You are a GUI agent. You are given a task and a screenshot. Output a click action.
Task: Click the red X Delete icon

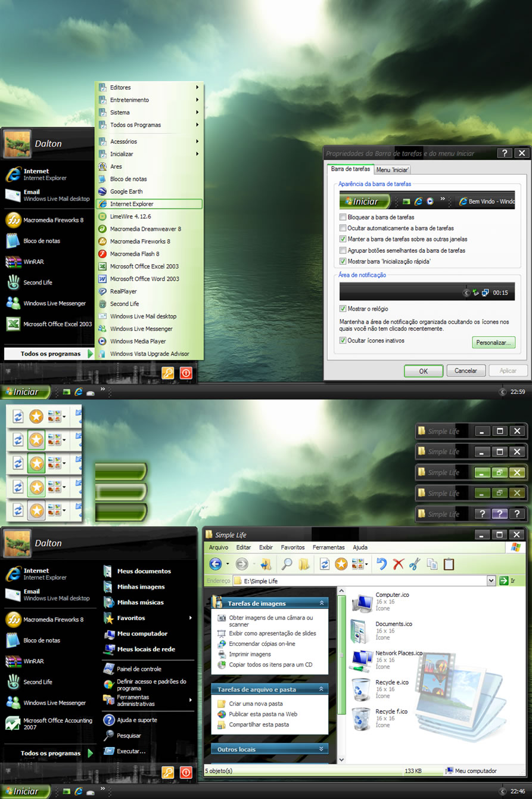pyautogui.click(x=399, y=563)
